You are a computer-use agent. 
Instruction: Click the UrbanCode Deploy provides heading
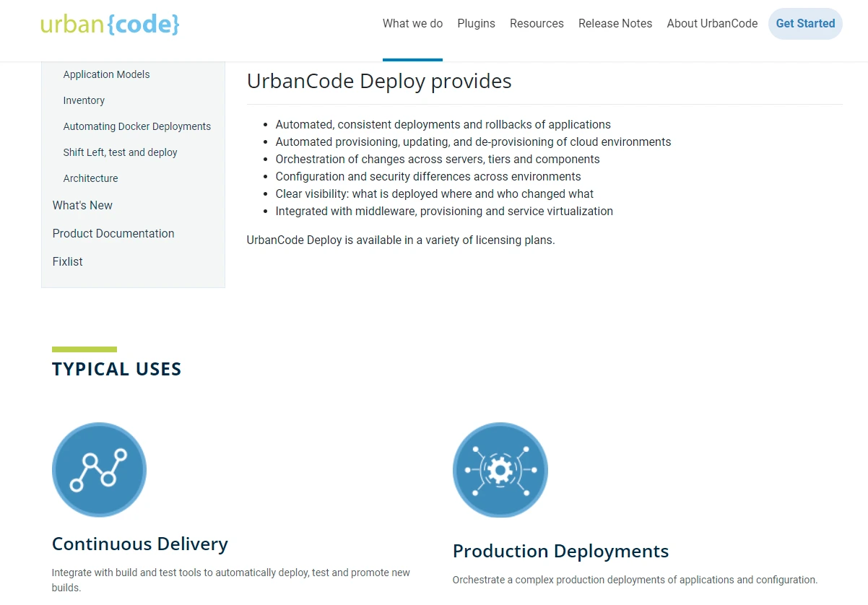tap(379, 81)
